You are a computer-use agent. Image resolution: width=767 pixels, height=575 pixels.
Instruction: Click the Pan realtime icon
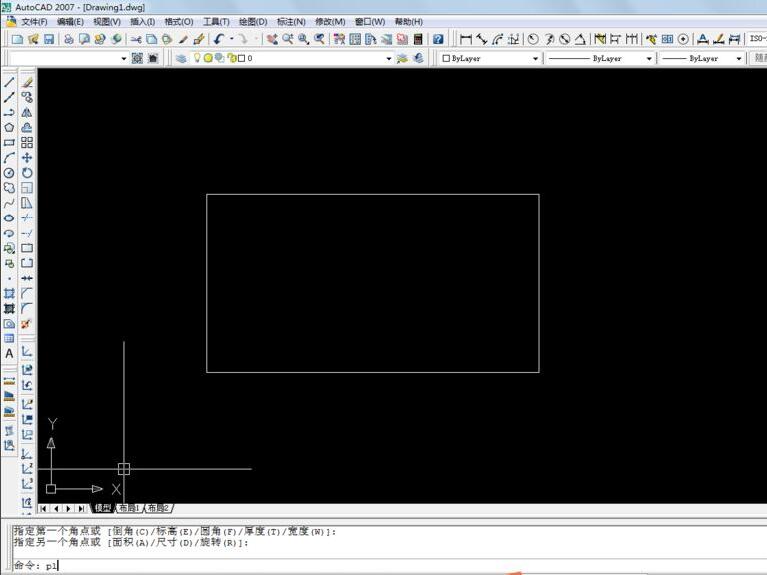(272, 39)
